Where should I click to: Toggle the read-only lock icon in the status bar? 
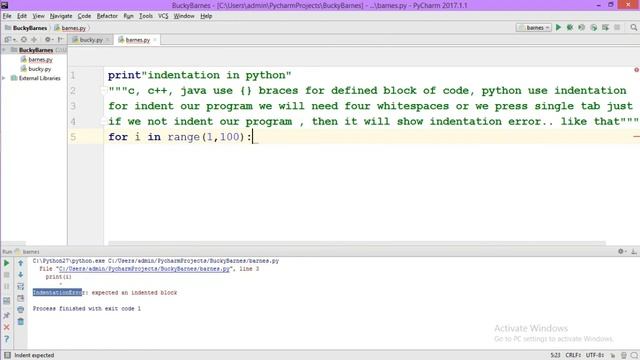pyautogui.click(x=613, y=356)
